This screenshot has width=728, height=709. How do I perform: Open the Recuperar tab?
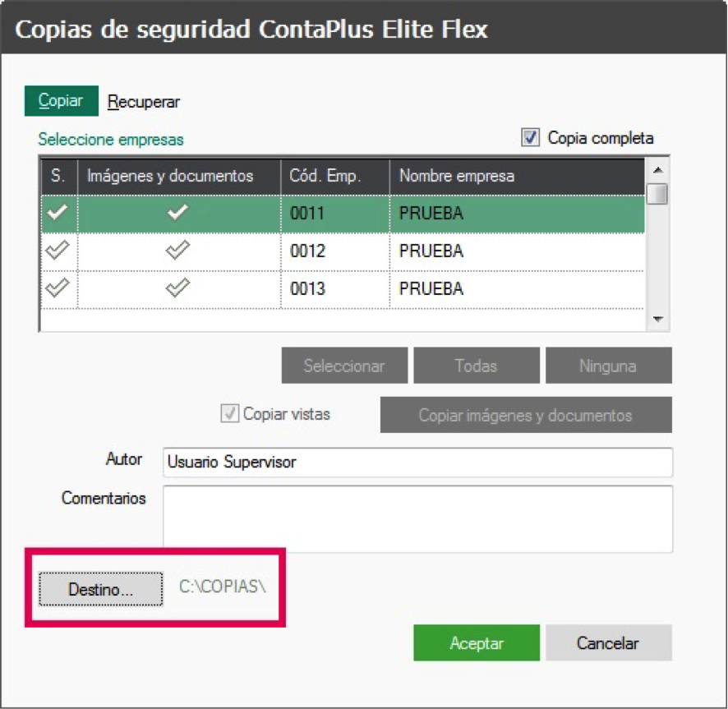144,102
